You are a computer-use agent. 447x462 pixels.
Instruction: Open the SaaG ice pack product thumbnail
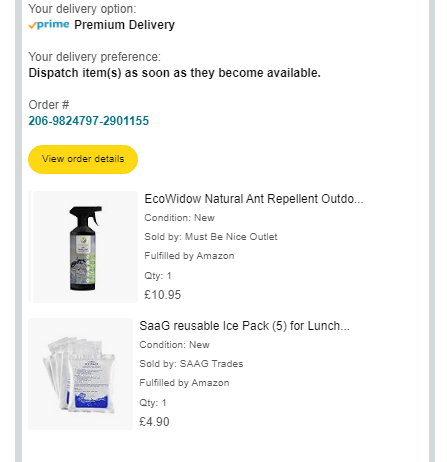click(x=80, y=374)
